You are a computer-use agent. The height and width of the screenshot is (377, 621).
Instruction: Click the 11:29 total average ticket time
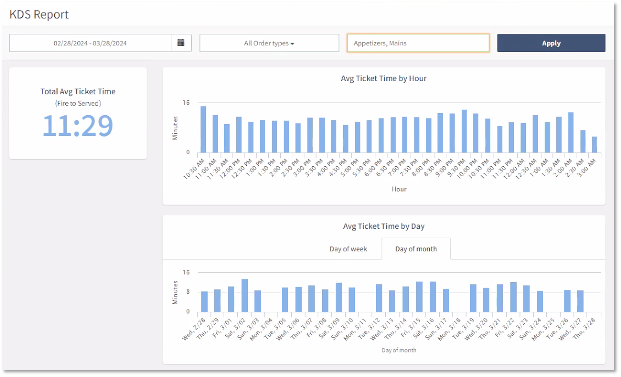click(x=78, y=126)
